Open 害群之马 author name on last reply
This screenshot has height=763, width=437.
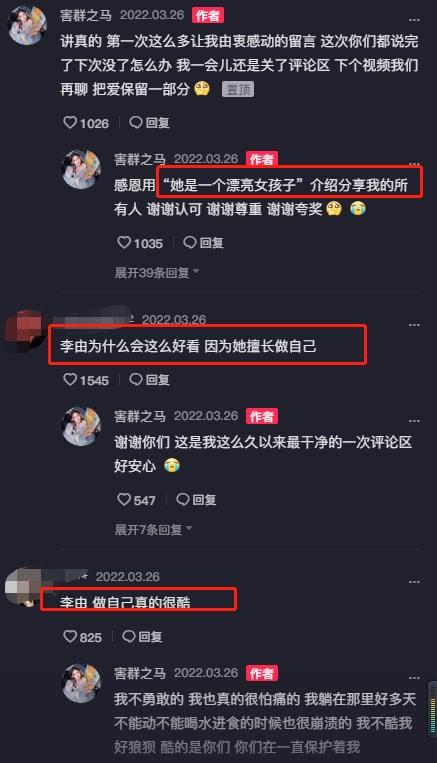tap(140, 673)
